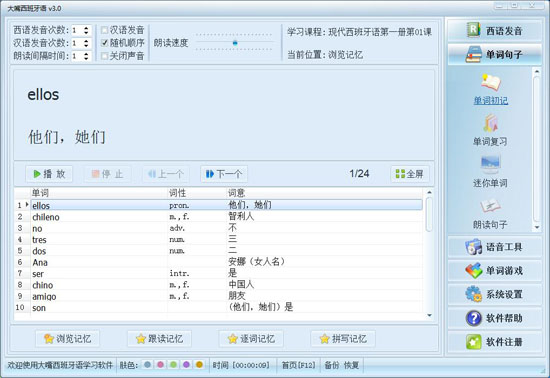Click word list scrollbar up arrow
The height and width of the screenshot is (378, 550).
click(x=429, y=192)
